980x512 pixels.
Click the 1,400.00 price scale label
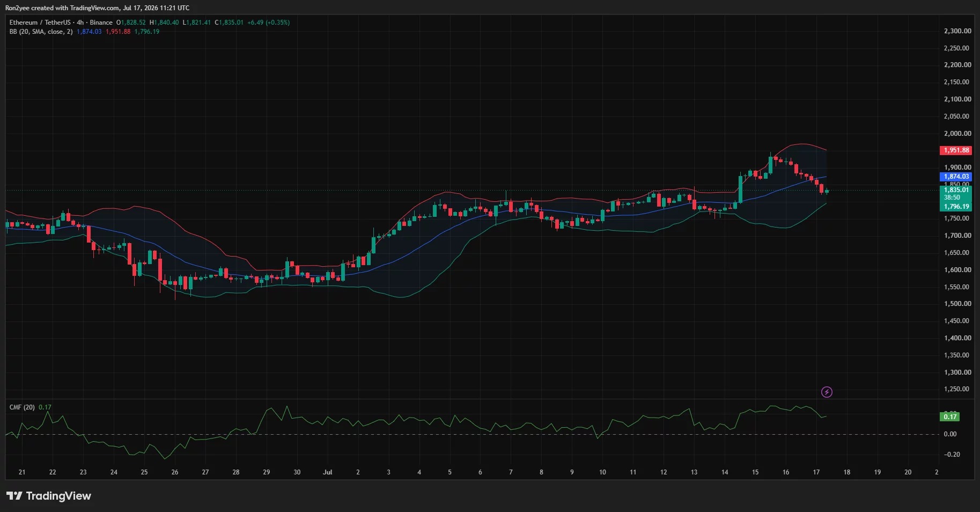pyautogui.click(x=957, y=338)
